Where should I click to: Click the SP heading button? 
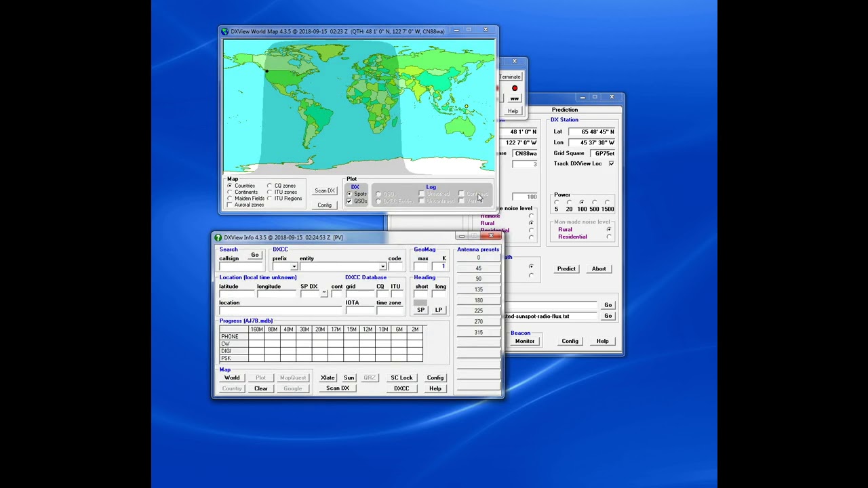[x=421, y=310]
